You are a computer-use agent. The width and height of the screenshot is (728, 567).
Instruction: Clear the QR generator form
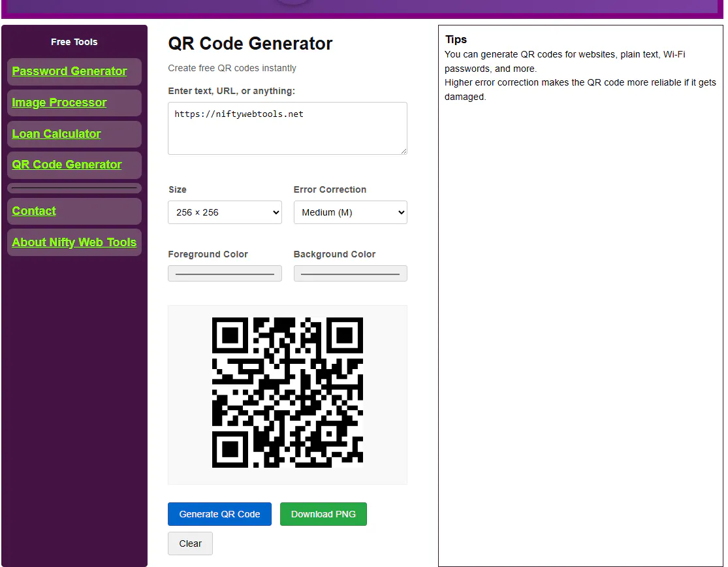191,543
